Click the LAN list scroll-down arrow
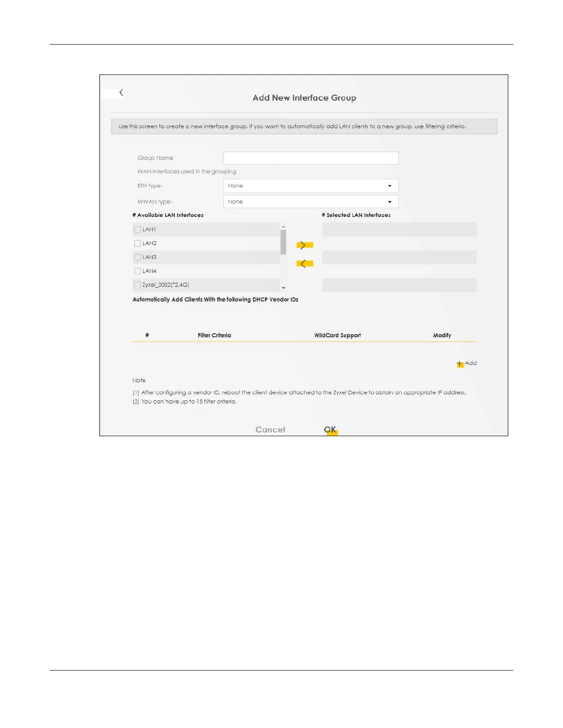The image size is (563, 728). point(283,288)
